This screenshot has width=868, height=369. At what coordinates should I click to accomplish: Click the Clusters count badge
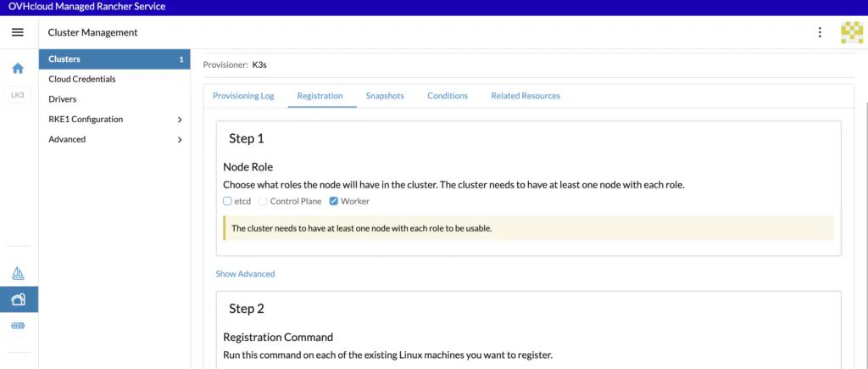click(x=181, y=59)
